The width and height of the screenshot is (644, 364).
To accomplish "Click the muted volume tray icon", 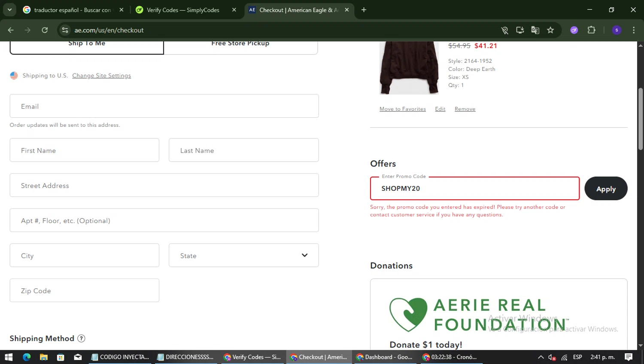I will click(x=552, y=357).
